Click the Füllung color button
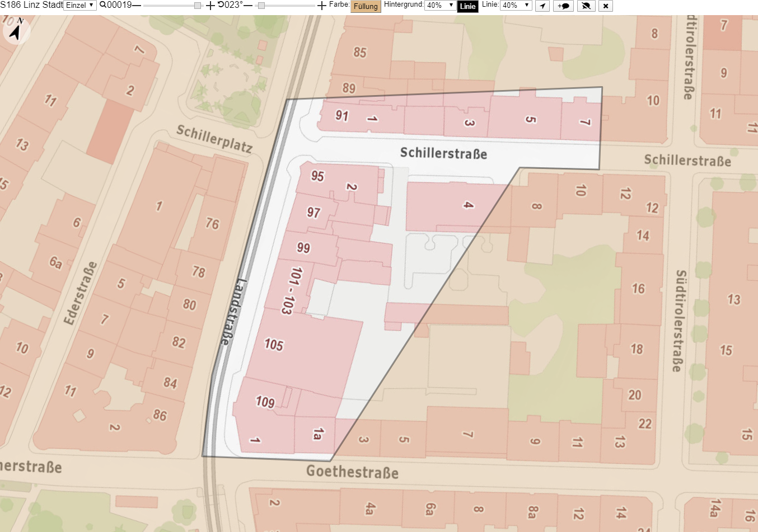The image size is (758, 532). [x=366, y=7]
